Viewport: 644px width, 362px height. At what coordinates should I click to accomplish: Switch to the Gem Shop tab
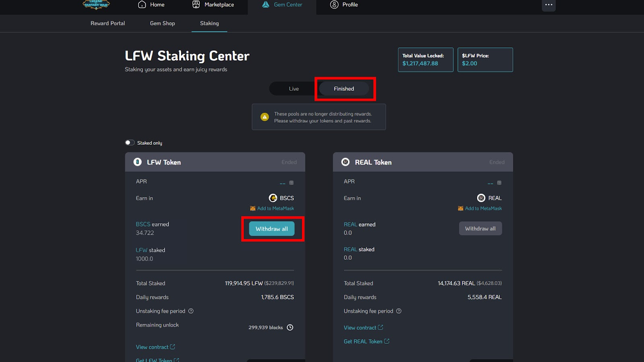tap(163, 23)
